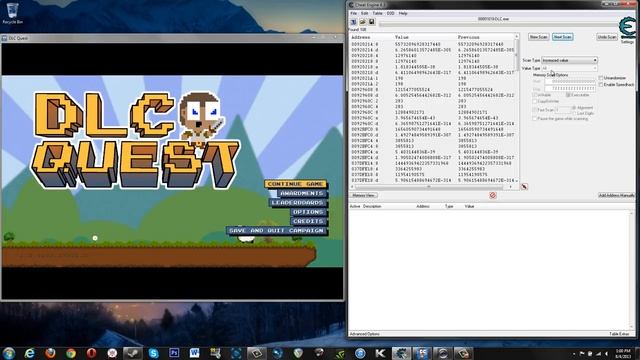
Task: Toggle the Executable checkbox
Action: click(568, 95)
